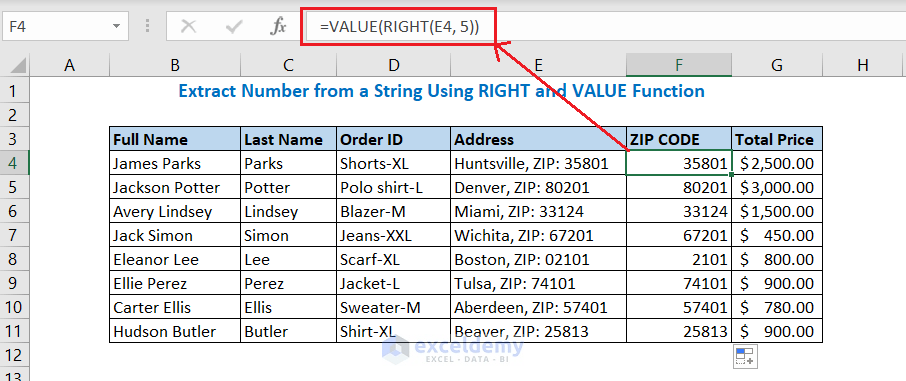Click the Full Name header cell

(x=175, y=139)
